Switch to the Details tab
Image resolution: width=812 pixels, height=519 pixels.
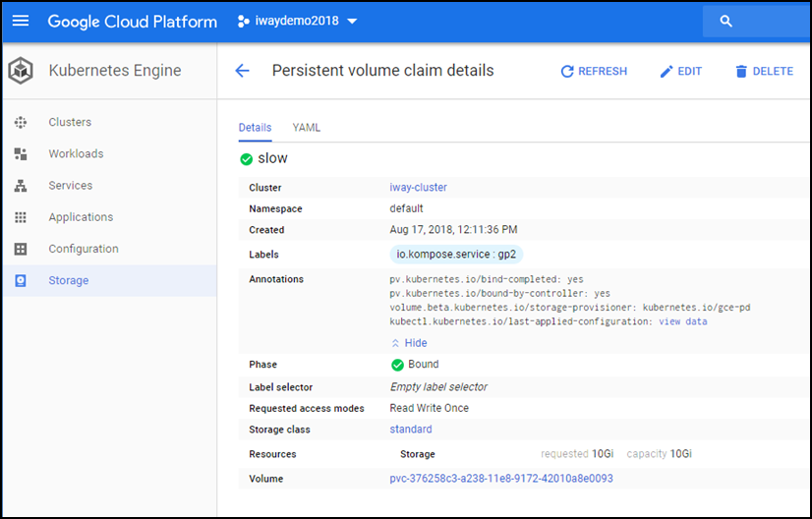click(x=255, y=128)
